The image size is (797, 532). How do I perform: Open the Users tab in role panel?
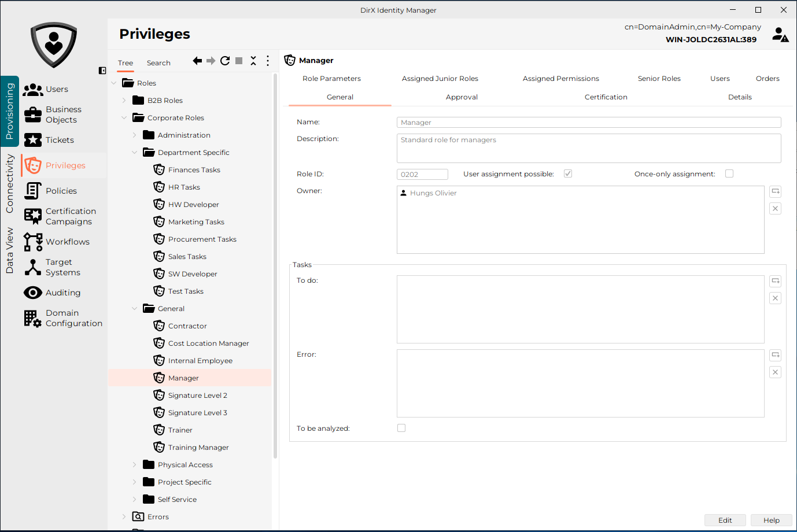[720, 79]
